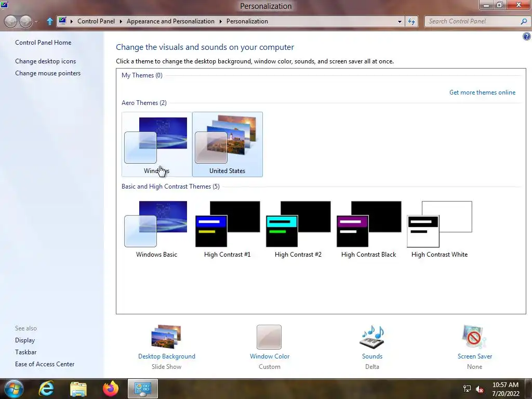Select the Windows Aero theme thumbnail
This screenshot has height=399, width=532.
[156, 144]
